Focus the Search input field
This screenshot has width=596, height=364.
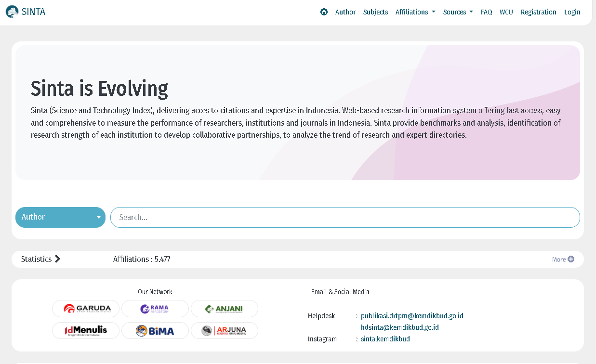click(x=345, y=217)
